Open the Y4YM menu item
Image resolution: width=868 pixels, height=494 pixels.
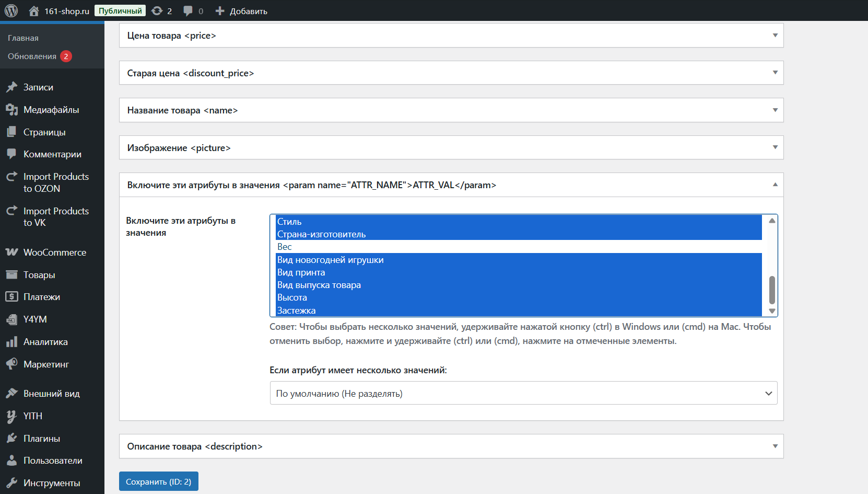35,319
